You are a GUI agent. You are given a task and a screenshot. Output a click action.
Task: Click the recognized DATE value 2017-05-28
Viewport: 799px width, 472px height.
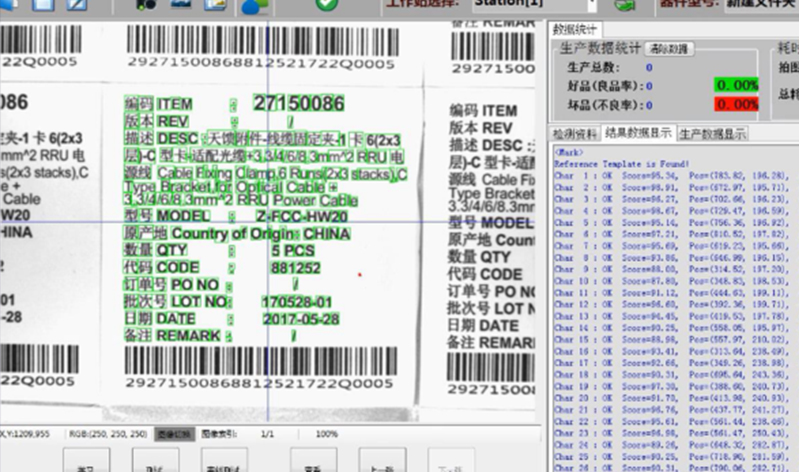click(301, 319)
